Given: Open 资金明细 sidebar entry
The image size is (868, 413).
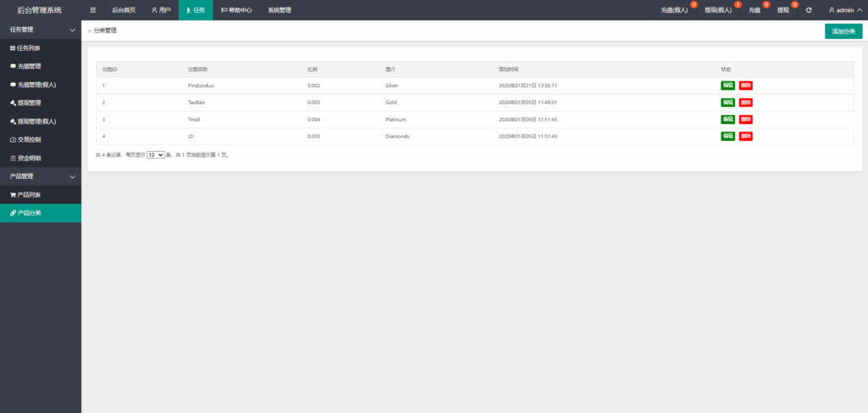Looking at the screenshot, I should [x=29, y=158].
